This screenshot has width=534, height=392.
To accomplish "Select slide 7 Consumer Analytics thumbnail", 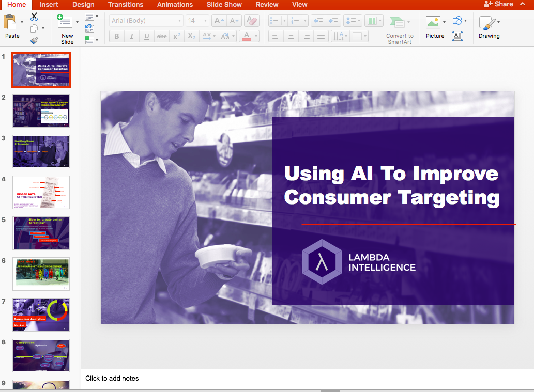I will pos(41,315).
